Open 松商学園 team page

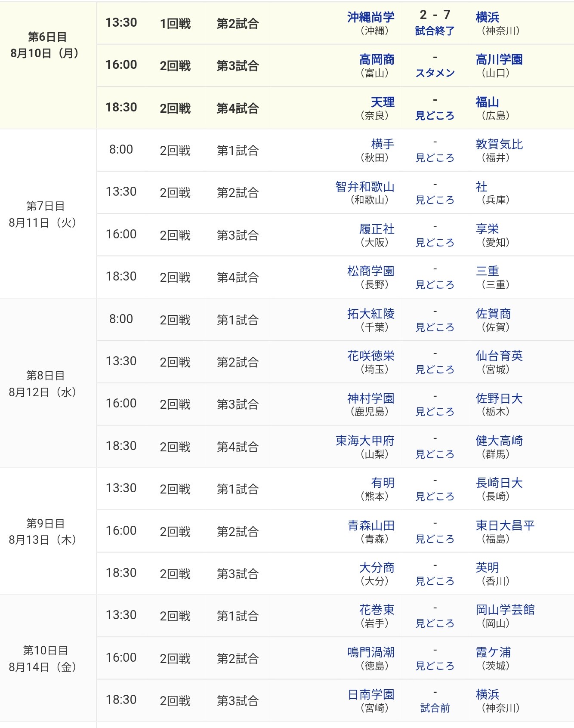point(370,271)
